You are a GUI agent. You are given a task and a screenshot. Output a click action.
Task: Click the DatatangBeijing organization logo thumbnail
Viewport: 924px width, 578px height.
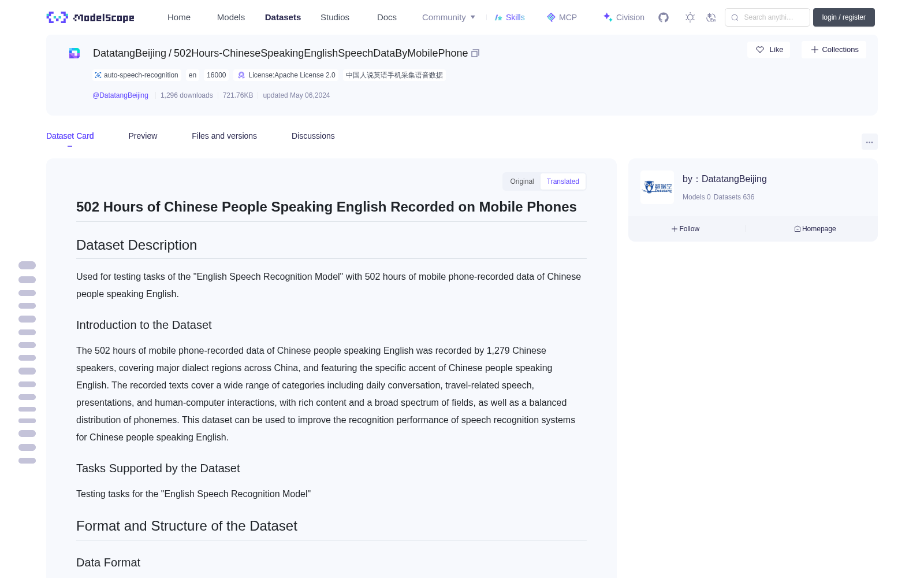(x=657, y=187)
